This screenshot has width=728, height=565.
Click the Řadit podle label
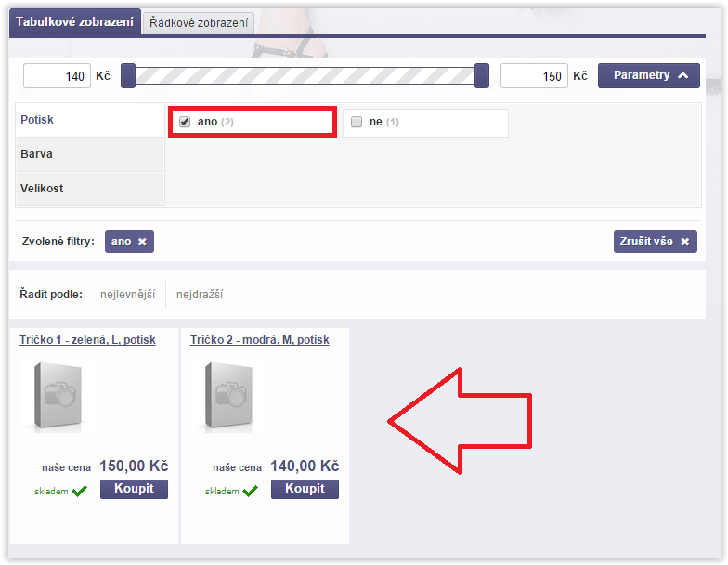point(51,295)
